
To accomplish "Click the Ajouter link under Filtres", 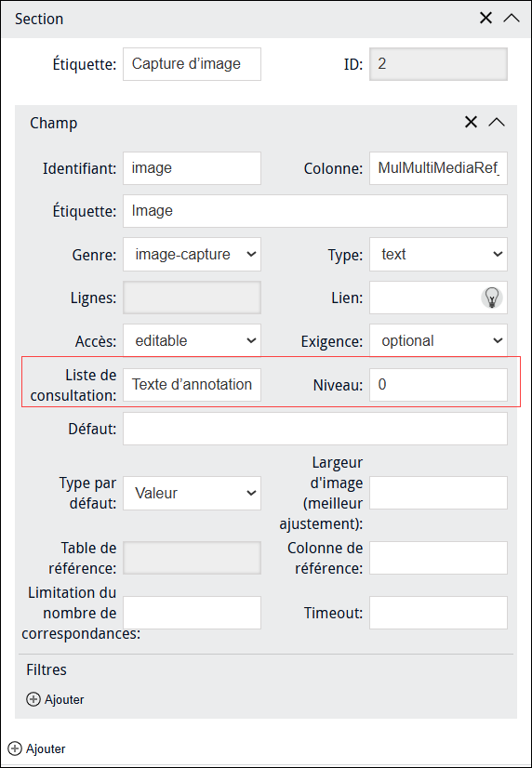I will pos(64,699).
